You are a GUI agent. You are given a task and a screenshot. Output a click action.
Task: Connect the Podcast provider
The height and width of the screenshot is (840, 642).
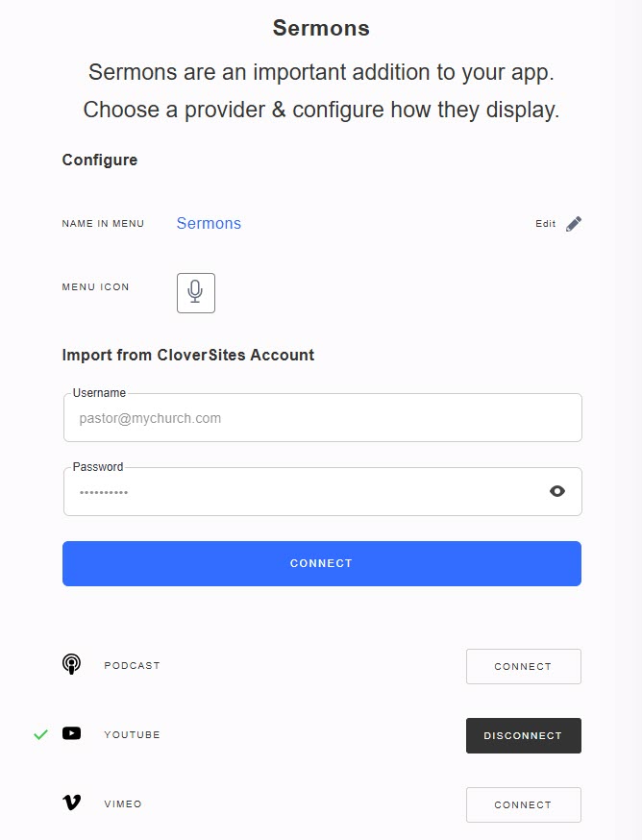coord(523,666)
